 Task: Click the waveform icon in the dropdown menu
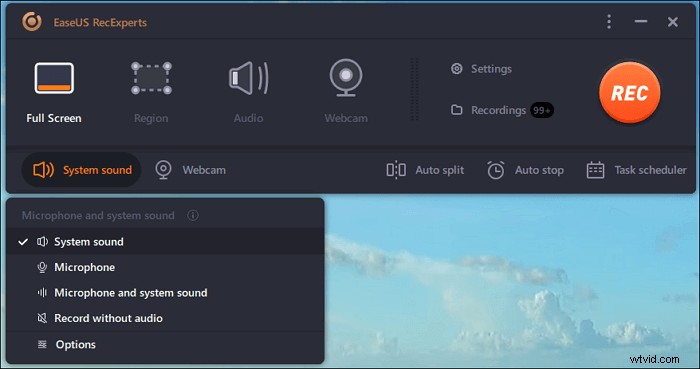[x=42, y=293]
